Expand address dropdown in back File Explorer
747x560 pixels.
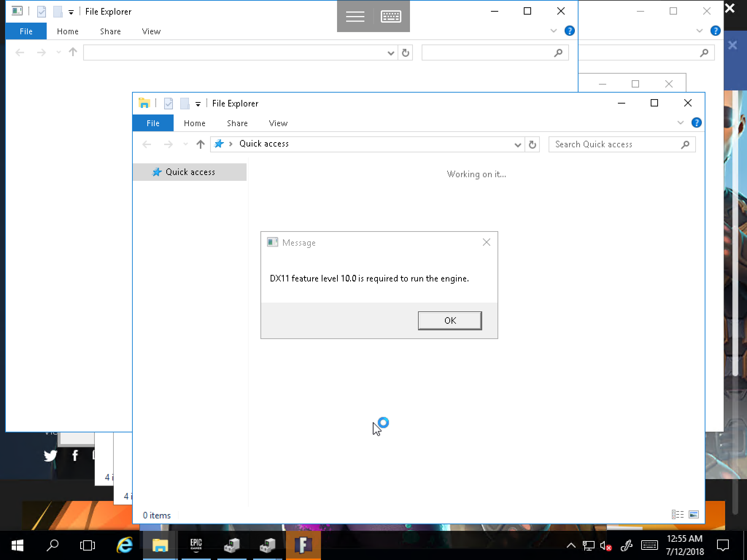point(391,53)
